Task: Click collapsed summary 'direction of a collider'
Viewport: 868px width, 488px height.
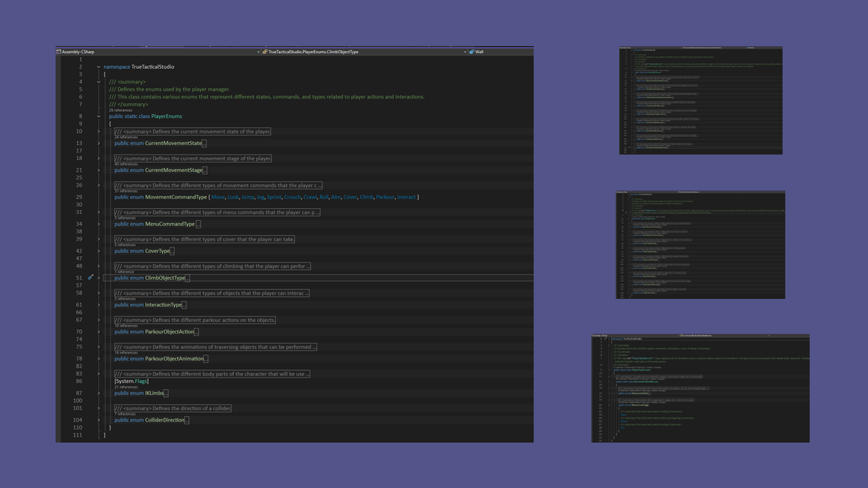Action: pyautogui.click(x=173, y=408)
